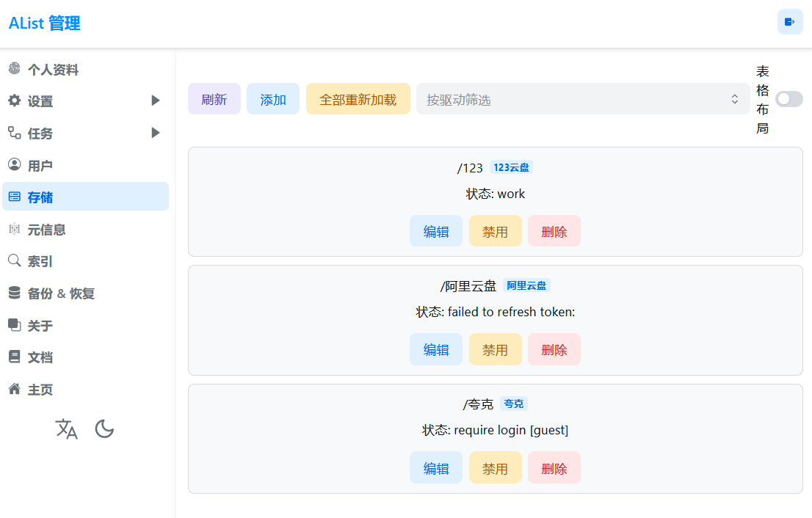This screenshot has width=812, height=518.
Task: Open the language switcher icon
Action: coord(66,428)
